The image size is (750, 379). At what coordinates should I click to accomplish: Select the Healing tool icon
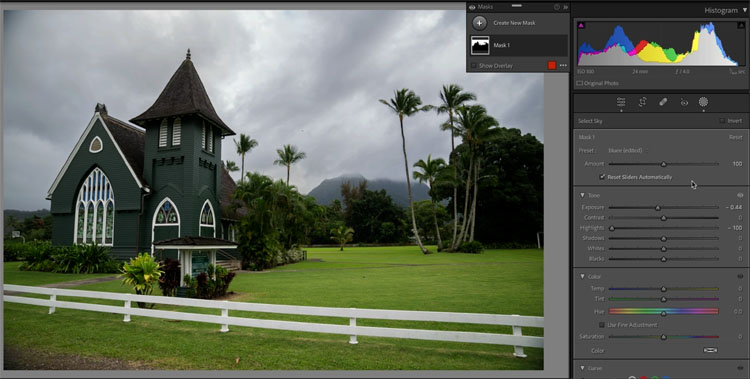(x=663, y=102)
